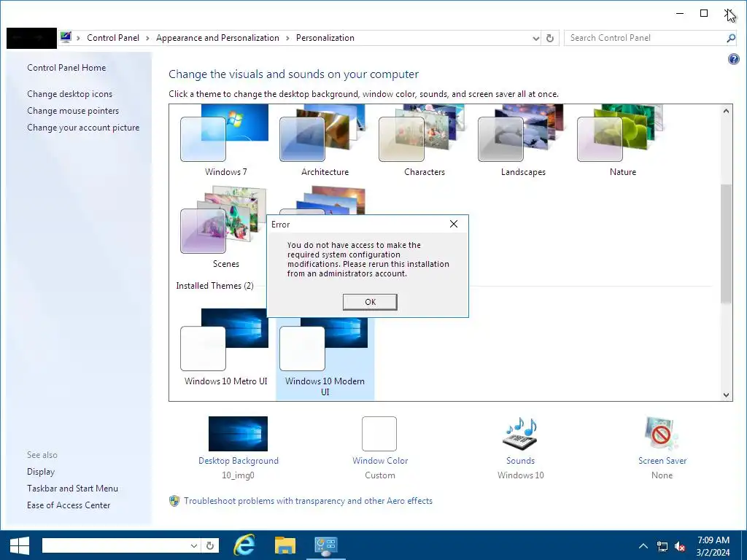Viewport: 747px width, 560px height.
Task: Open Change your account picture
Action: (83, 127)
